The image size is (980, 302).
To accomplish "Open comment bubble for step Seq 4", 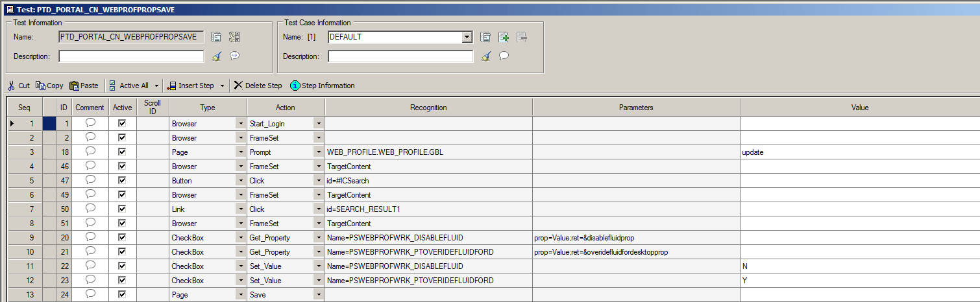I will 90,166.
